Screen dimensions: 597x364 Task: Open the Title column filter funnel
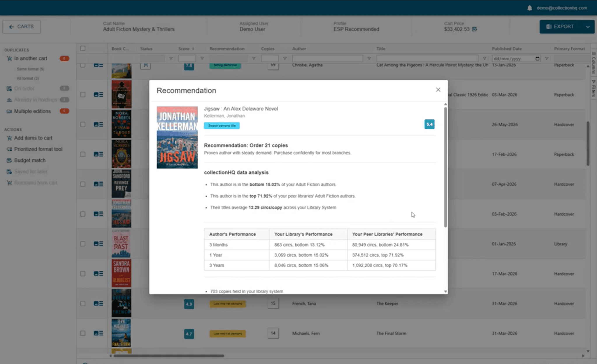point(484,59)
